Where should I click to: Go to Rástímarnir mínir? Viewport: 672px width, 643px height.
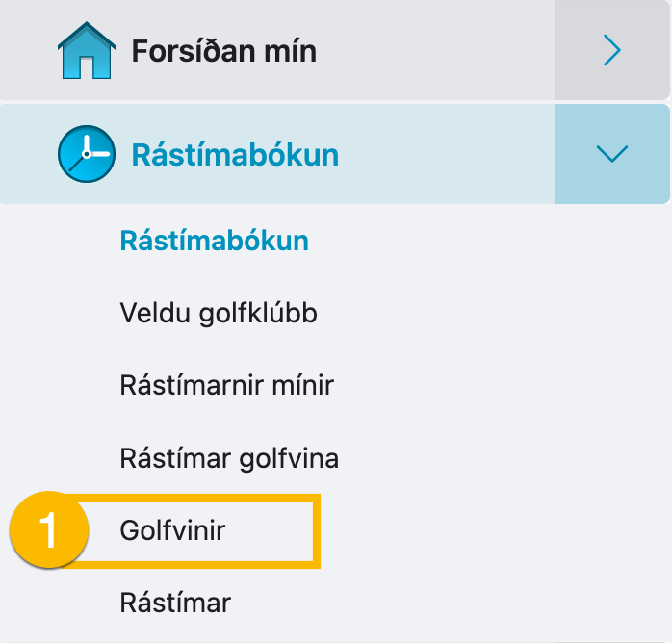[x=226, y=386]
